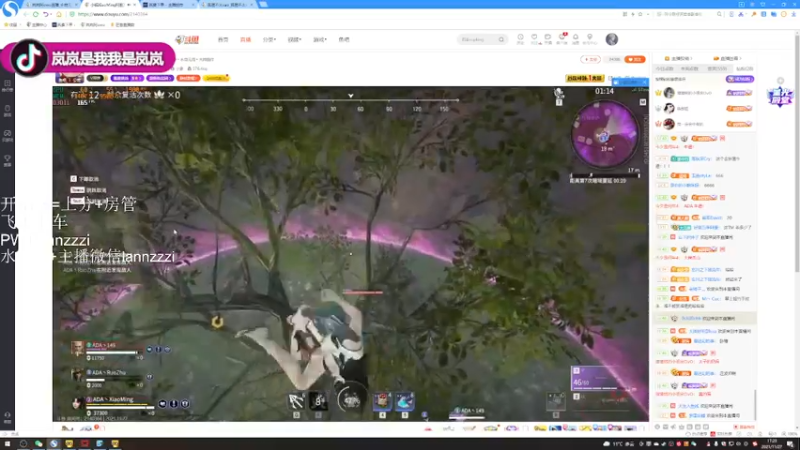Viewport: 800px width, 450px height.
Task: Click the red item slot in game hotbar
Action: [382, 401]
